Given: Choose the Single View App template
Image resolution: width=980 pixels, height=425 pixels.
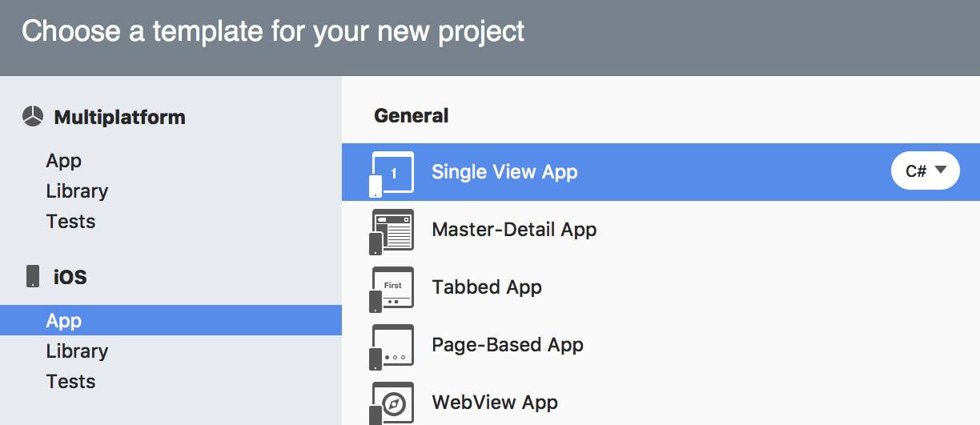Looking at the screenshot, I should tap(504, 172).
